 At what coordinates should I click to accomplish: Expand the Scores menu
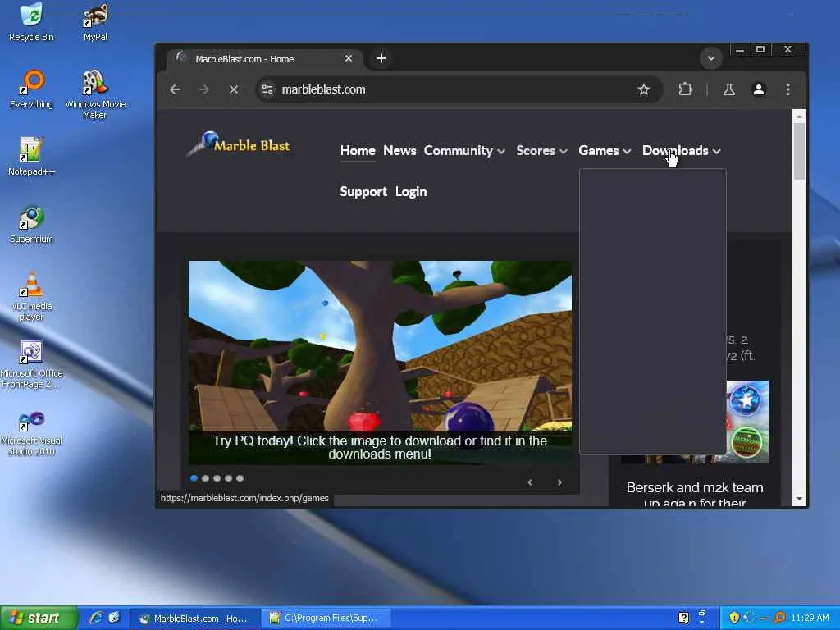coord(541,151)
